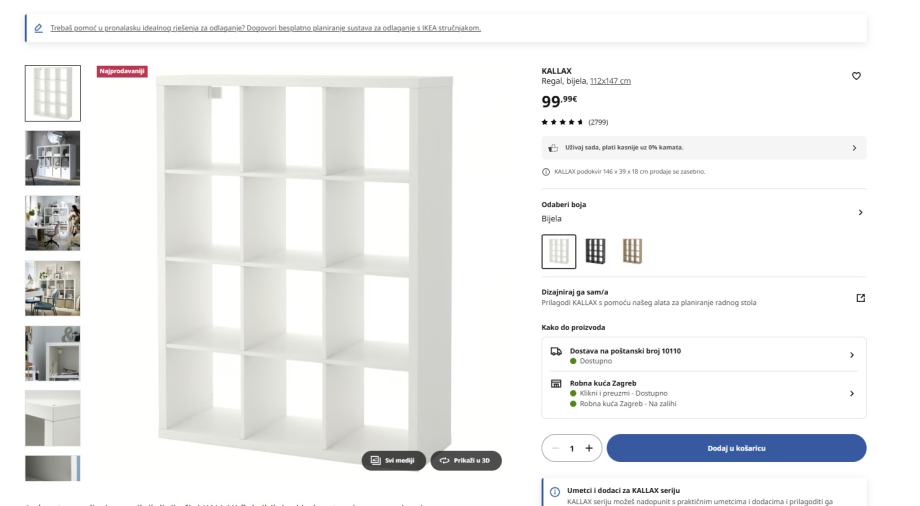This screenshot has width=920, height=506.
Task: Click the pencil icon in top banner
Action: 37,28
